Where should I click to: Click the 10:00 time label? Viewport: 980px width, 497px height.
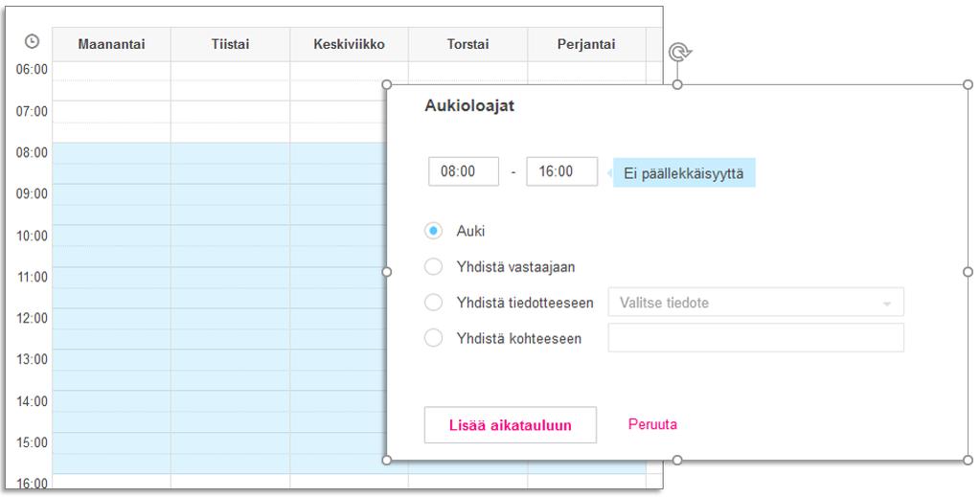click(32, 236)
